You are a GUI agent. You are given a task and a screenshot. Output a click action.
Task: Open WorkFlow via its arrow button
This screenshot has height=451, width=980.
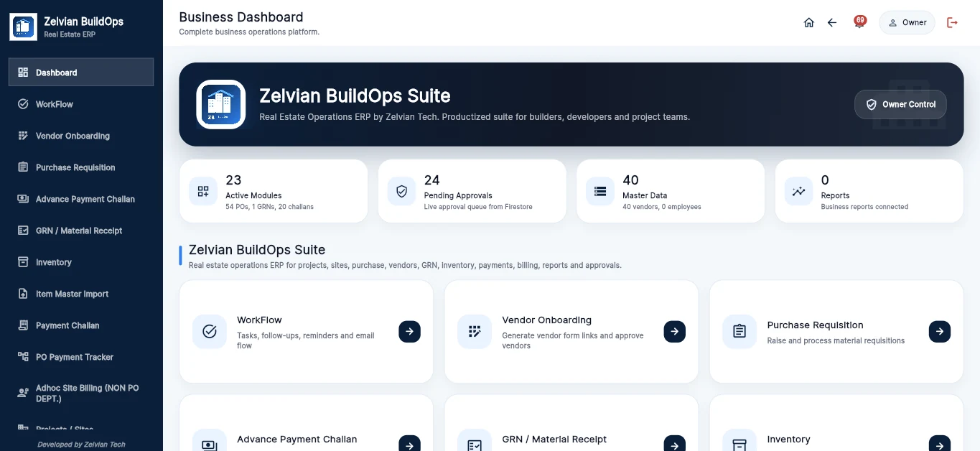click(x=409, y=331)
